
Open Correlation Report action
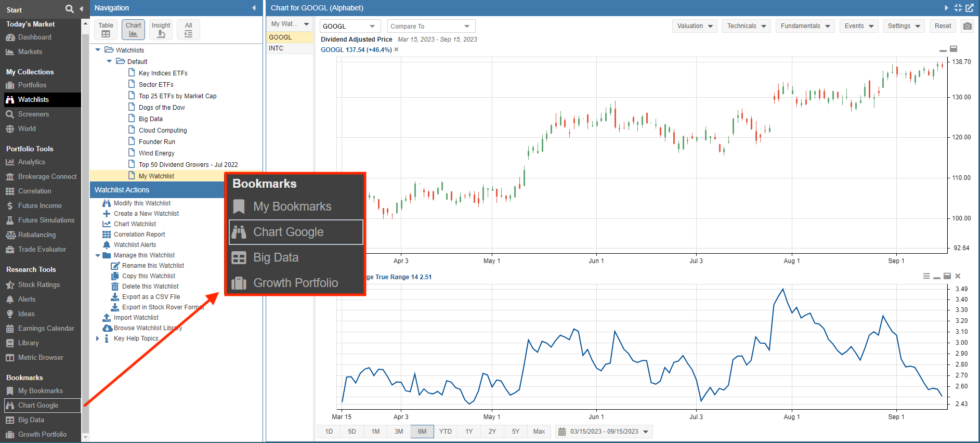[x=139, y=234]
